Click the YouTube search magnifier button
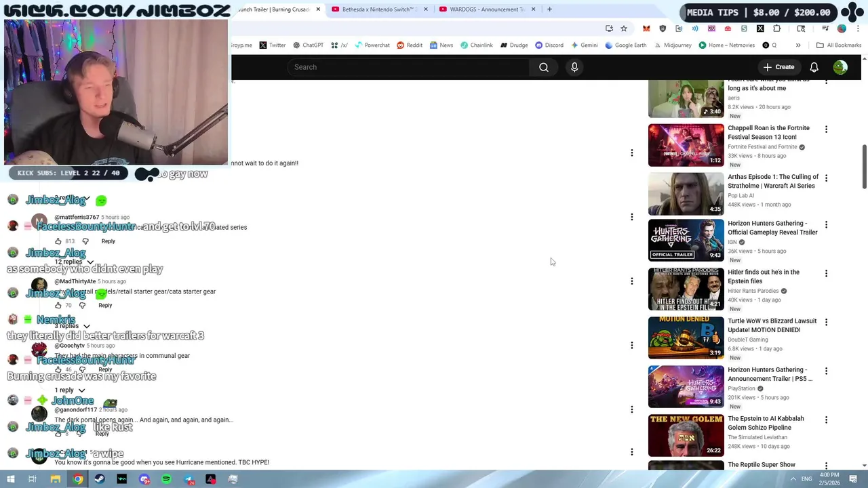This screenshot has width=868, height=488. tap(544, 67)
